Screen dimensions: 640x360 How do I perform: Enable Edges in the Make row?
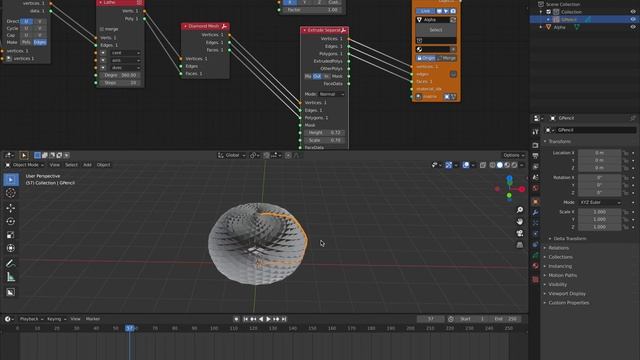click(40, 42)
